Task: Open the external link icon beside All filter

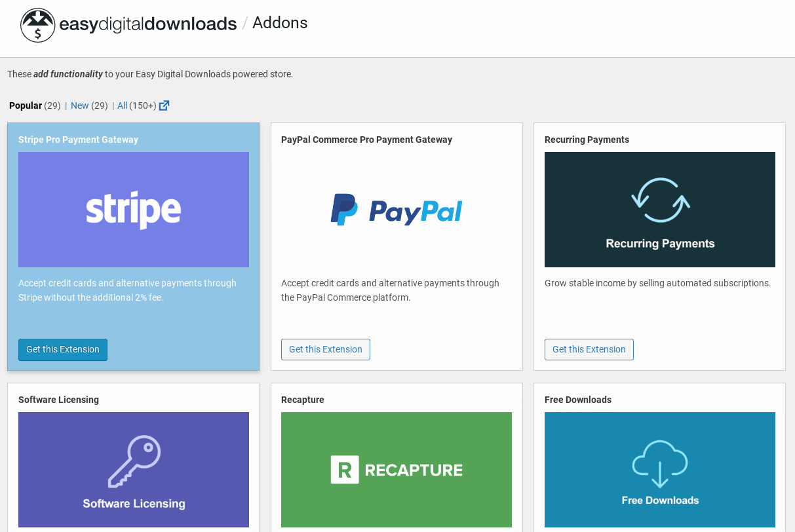Action: [x=164, y=105]
